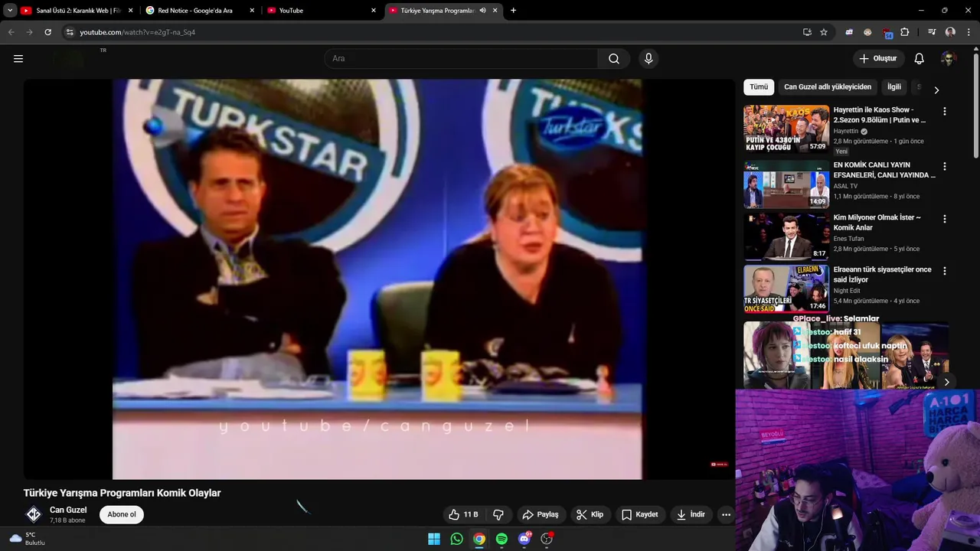Screen dimensions: 980x551
Task: Open the Chrome extensions puzzle icon
Action: (x=905, y=32)
